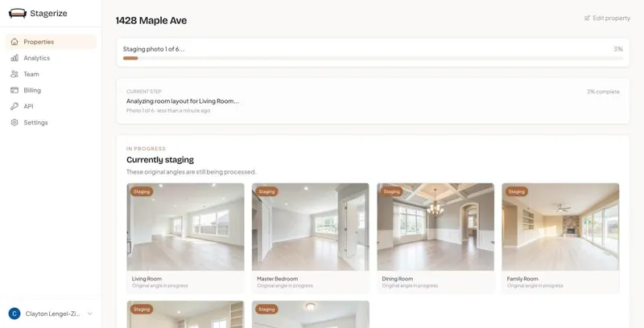This screenshot has height=328, width=644.
Task: Click the Stagerize sofa logo icon
Action: (x=18, y=13)
